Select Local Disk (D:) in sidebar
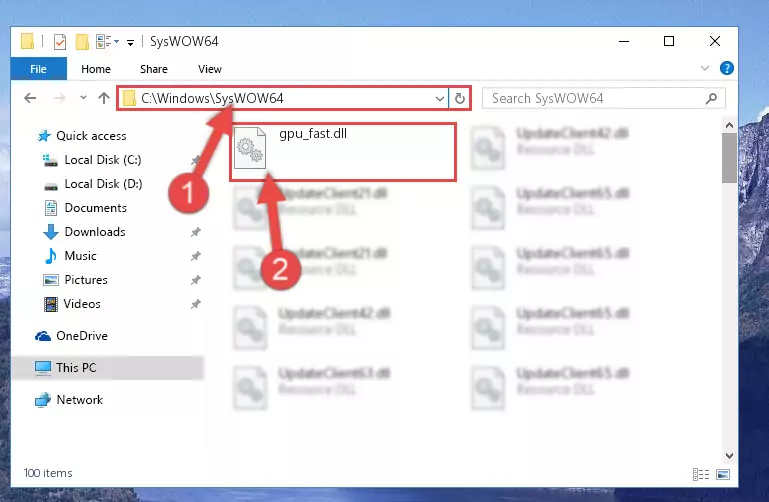 click(x=103, y=184)
